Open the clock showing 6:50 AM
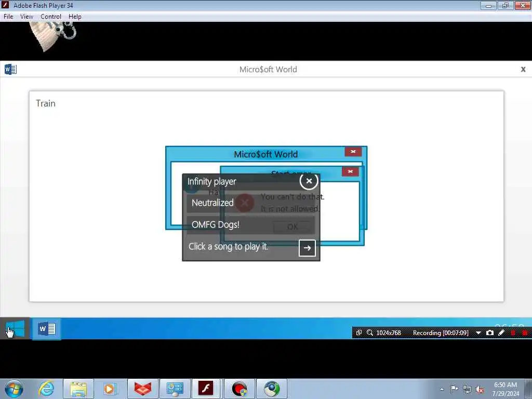Image resolution: width=532 pixels, height=399 pixels. (x=506, y=389)
